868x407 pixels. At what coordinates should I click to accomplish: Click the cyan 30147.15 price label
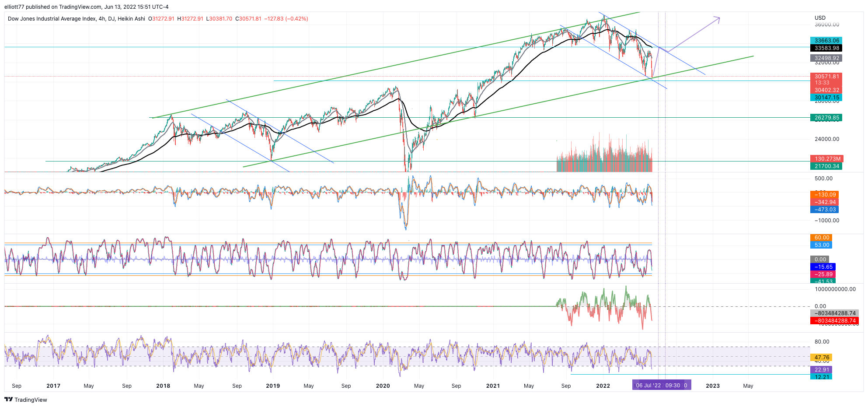(826, 98)
